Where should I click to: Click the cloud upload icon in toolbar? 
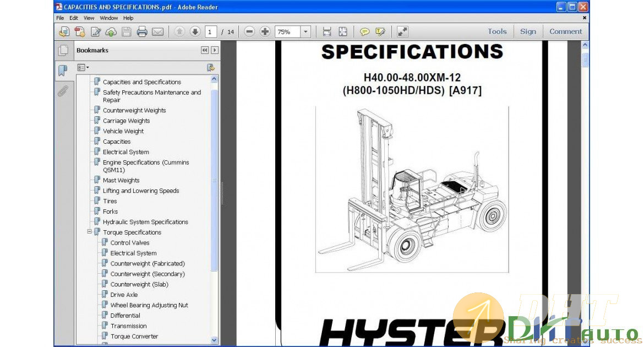click(x=111, y=31)
